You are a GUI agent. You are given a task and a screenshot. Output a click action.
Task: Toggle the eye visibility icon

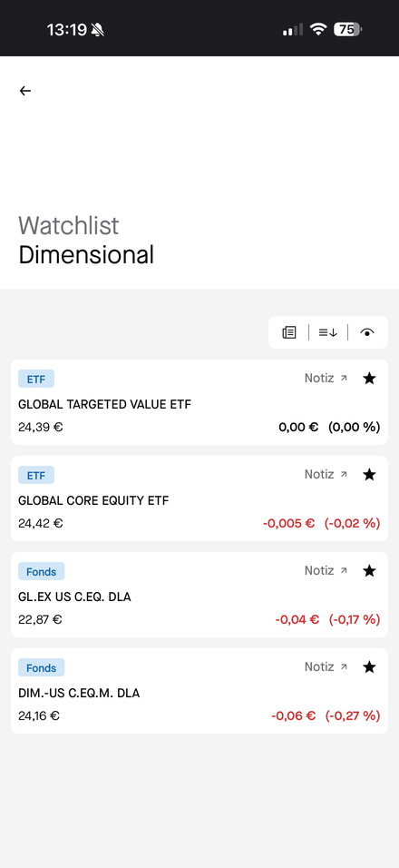[367, 332]
